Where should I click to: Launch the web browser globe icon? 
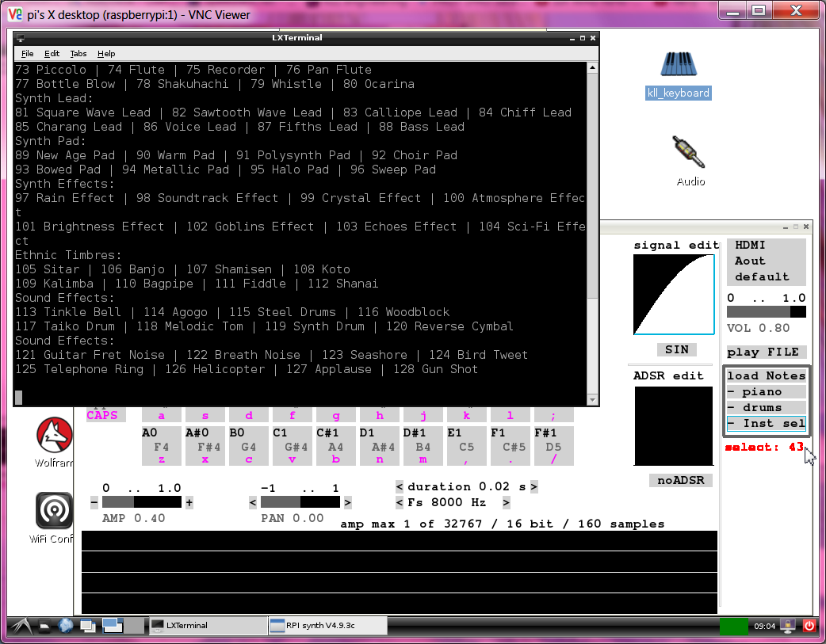pos(65,626)
